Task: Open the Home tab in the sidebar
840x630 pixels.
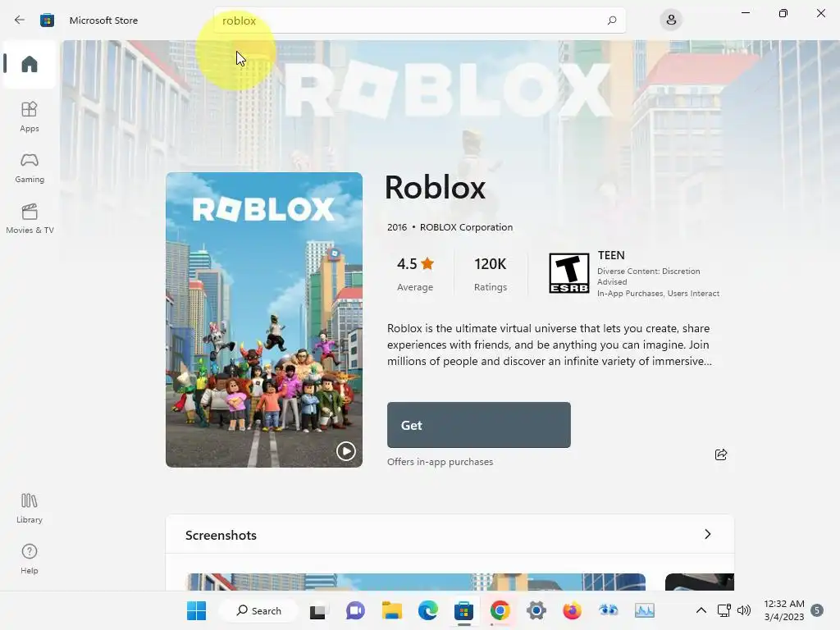Action: pos(30,64)
